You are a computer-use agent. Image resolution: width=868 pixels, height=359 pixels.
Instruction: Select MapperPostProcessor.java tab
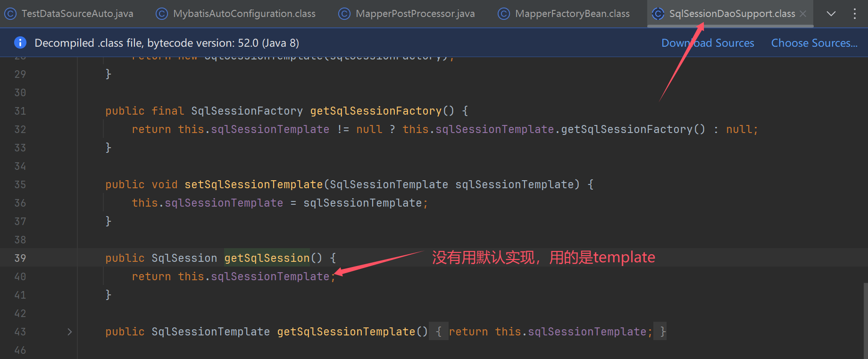[x=415, y=14]
